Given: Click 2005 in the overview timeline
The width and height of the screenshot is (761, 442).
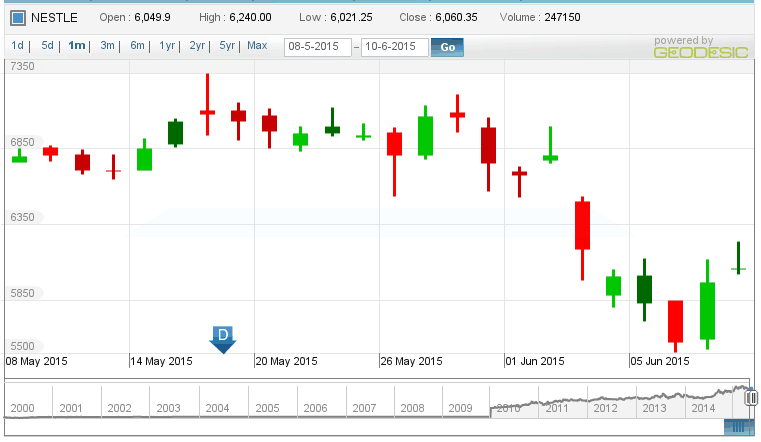Looking at the screenshot, I should point(267,408).
